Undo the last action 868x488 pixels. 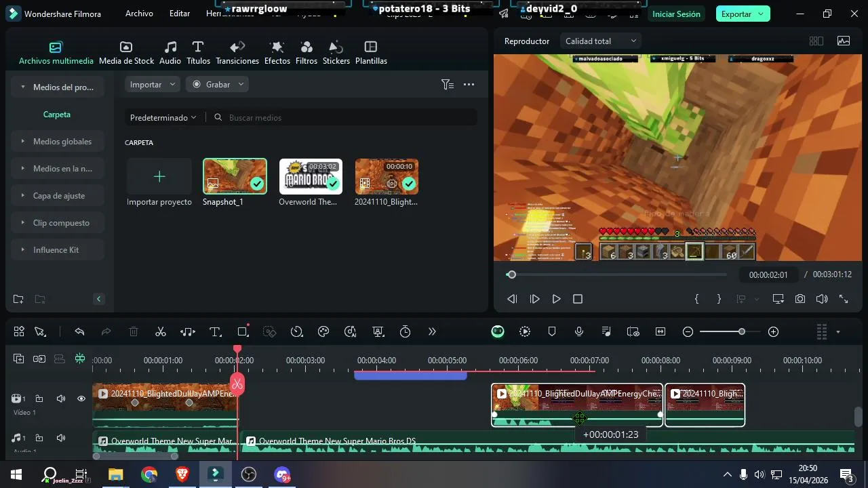point(79,331)
